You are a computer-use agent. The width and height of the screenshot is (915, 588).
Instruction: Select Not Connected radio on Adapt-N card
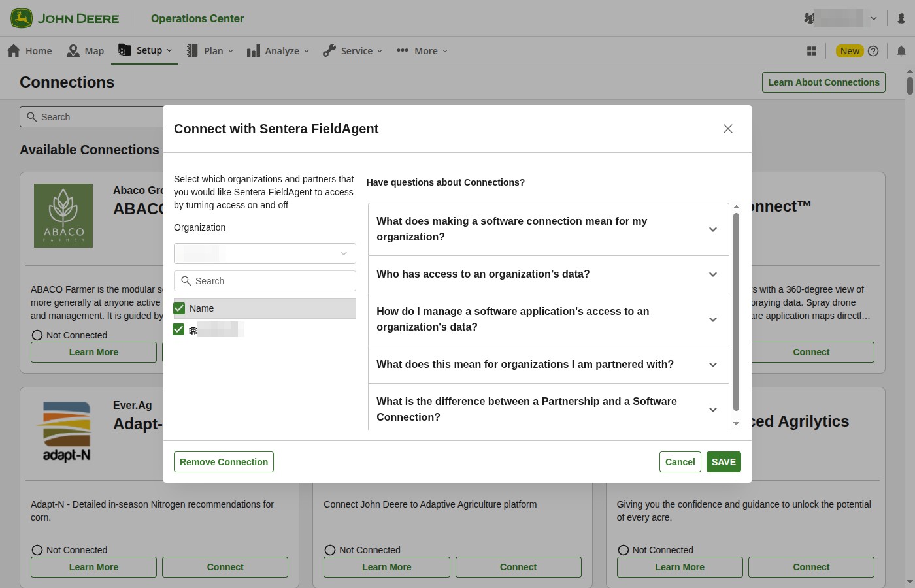tap(37, 550)
